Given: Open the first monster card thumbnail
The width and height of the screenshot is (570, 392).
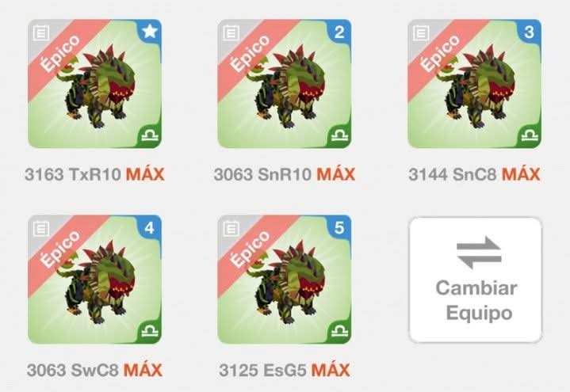Looking at the screenshot, I should point(95,84).
